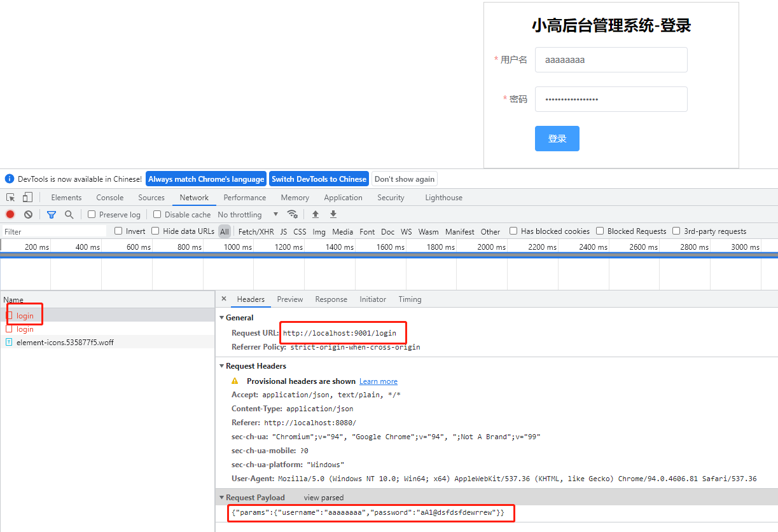The image size is (778, 532).
Task: Filter requests by Img type
Action: point(319,231)
